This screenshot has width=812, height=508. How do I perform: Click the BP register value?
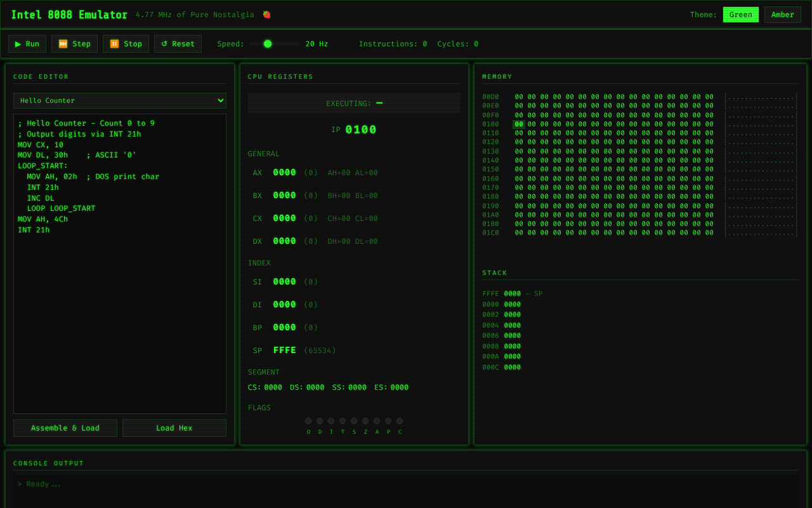[284, 328]
